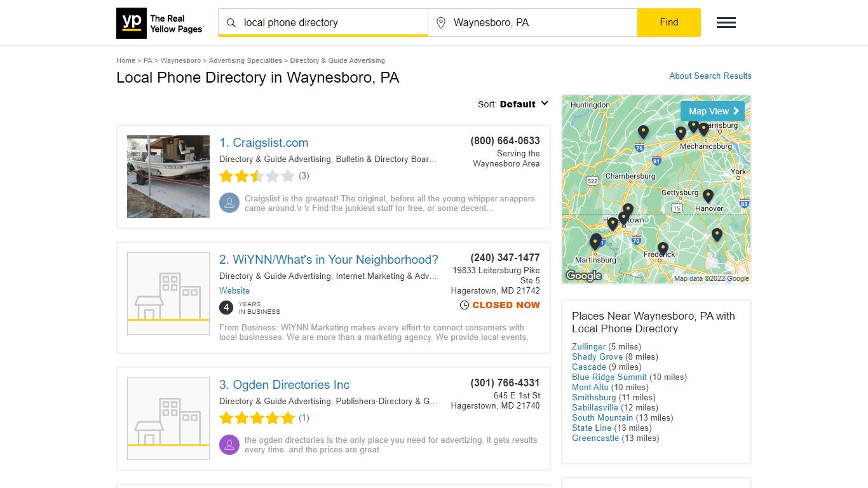The width and height of the screenshot is (868, 488).
Task: Open the Sabillasville nearby place link
Action: click(x=595, y=407)
